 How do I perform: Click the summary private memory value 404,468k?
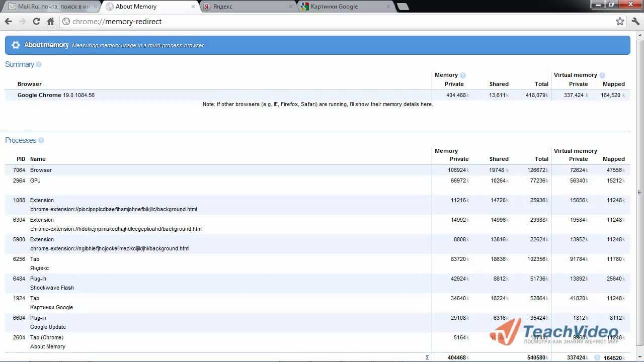[457, 95]
